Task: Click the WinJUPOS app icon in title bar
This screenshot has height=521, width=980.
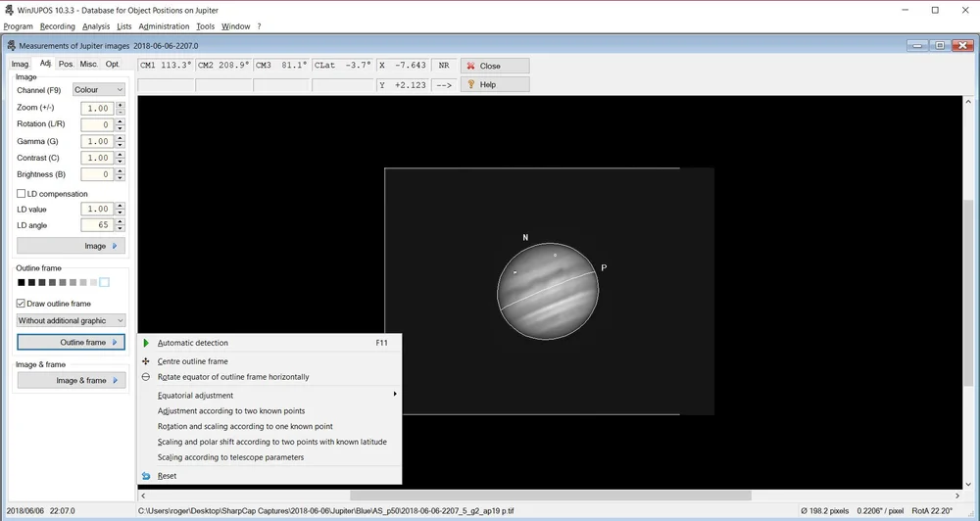Action: point(9,10)
